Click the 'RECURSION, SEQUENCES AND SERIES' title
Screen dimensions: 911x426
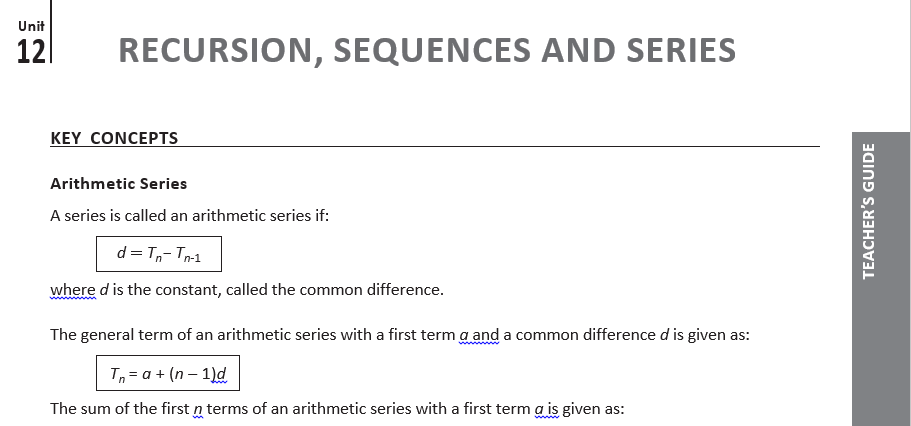[426, 50]
